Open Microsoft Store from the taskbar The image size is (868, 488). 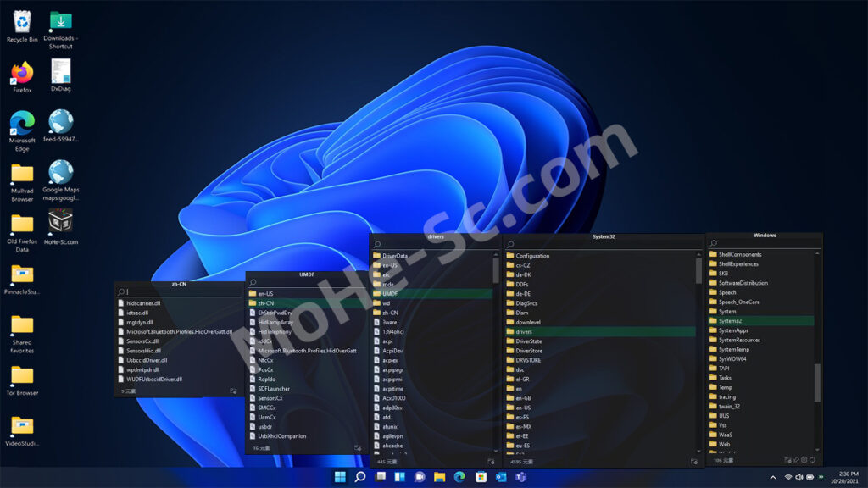(x=480, y=477)
